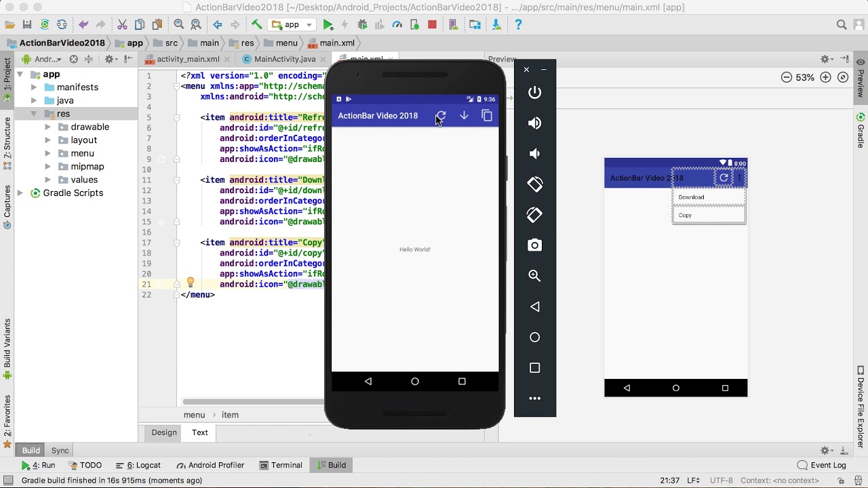
Task: Click the emulator rotate left button
Action: point(535,184)
